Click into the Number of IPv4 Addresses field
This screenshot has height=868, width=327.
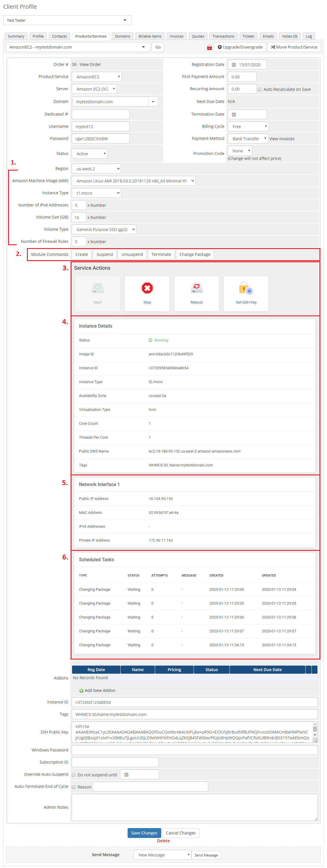pyautogui.click(x=79, y=205)
